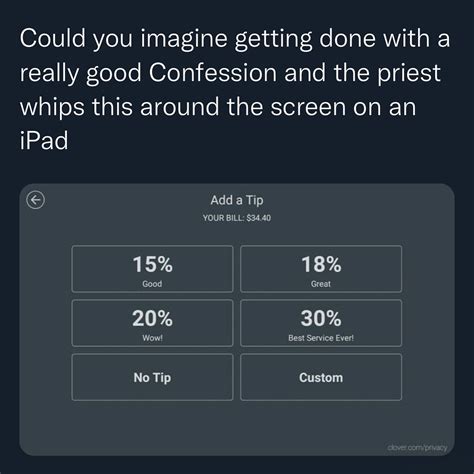
Task: Click the 'YOUR BILL: $34.40' amount text
Action: 237,218
